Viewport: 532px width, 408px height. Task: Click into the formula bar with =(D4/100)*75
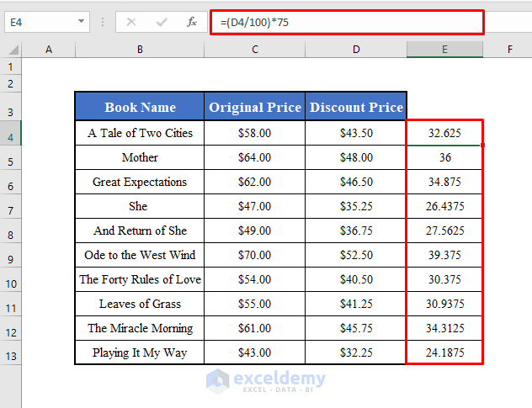[347, 23]
